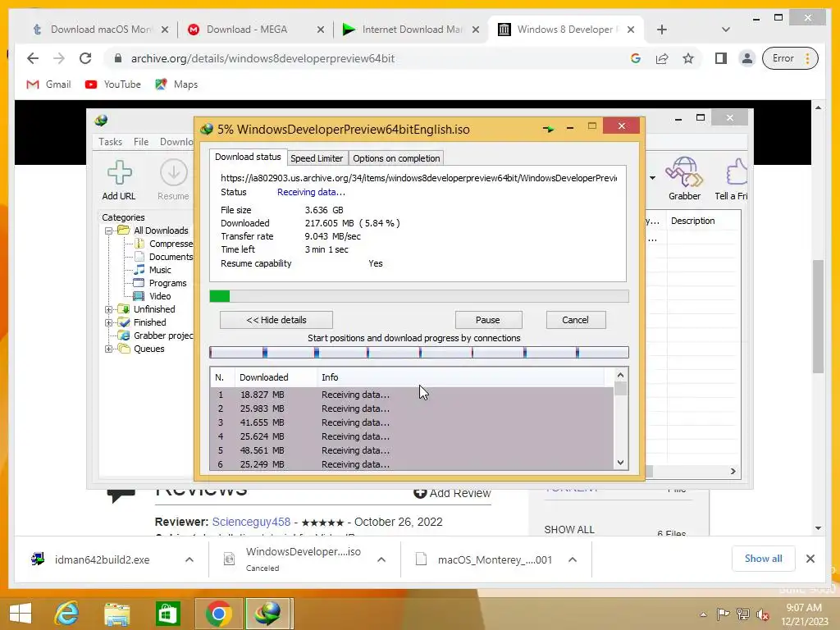Screen dimensions: 840x630
Task: Show hidden system tray icons
Action: coord(703,614)
